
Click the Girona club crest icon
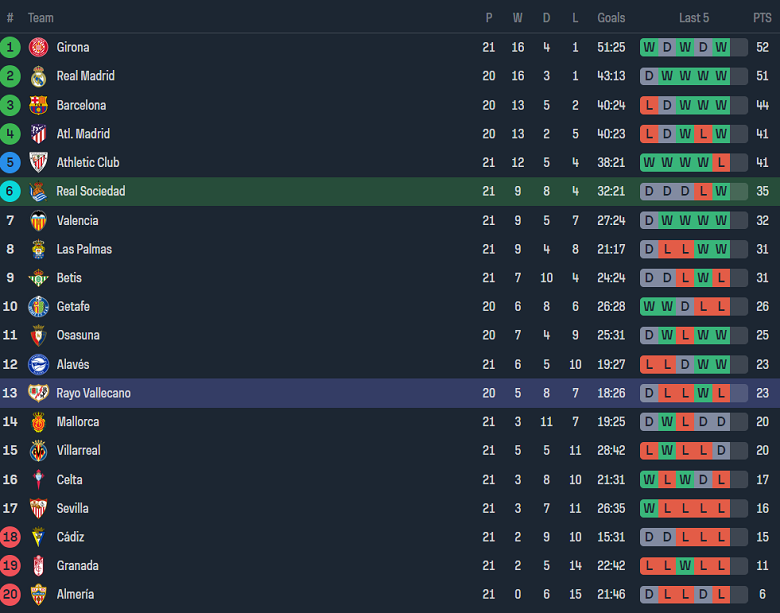38,47
